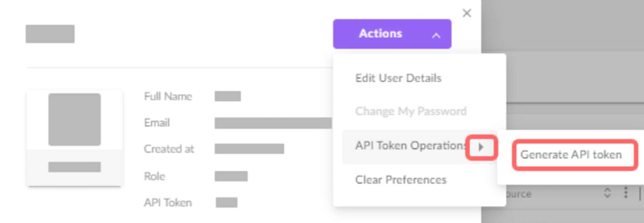Click the redacted Email value
Viewport: 644px width, 223px height.
(x=273, y=123)
